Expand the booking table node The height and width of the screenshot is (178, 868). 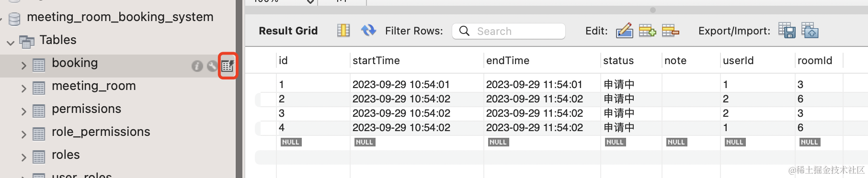(23, 66)
